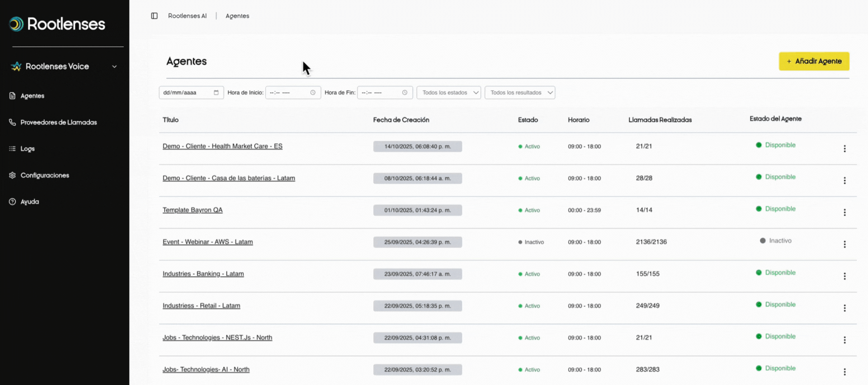Click the Añadir Agente button
This screenshot has width=868, height=385.
(814, 61)
